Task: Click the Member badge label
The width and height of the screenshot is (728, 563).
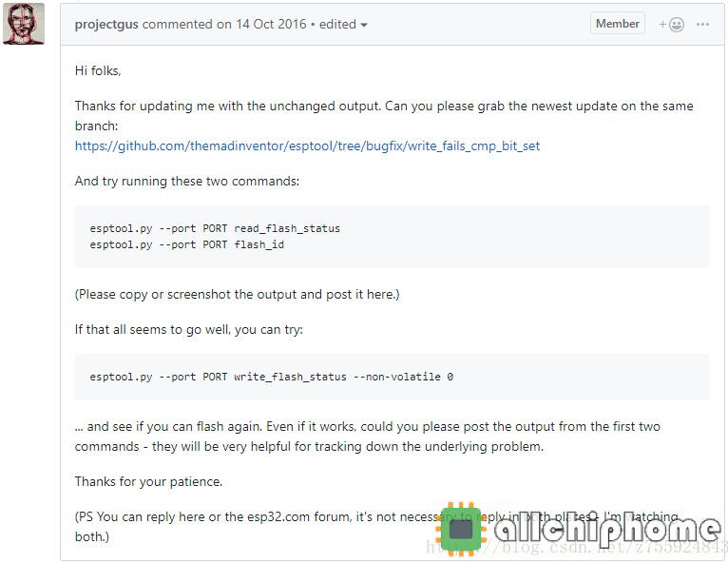Action: click(x=618, y=24)
